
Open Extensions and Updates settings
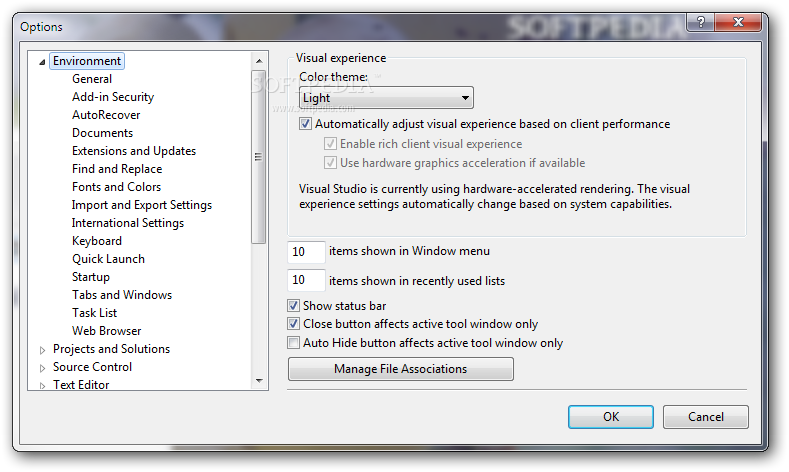(134, 151)
